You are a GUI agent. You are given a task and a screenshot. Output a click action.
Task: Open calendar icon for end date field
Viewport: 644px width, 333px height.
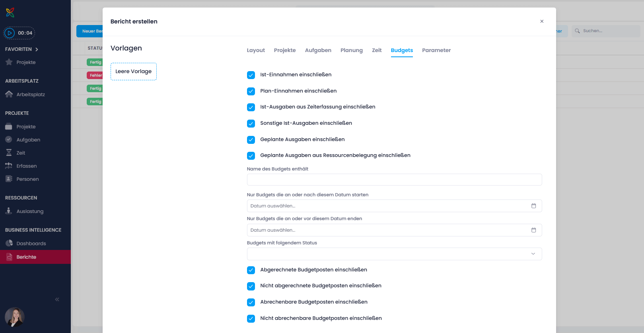click(x=534, y=230)
